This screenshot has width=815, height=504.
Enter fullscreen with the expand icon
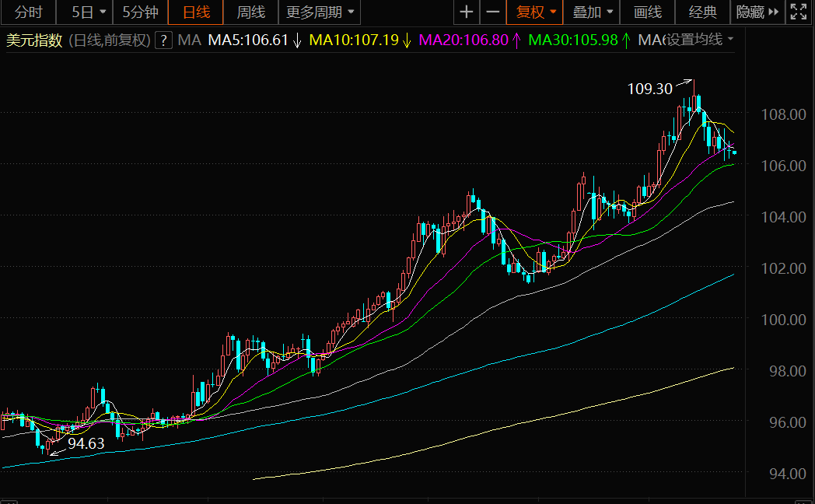tap(798, 12)
